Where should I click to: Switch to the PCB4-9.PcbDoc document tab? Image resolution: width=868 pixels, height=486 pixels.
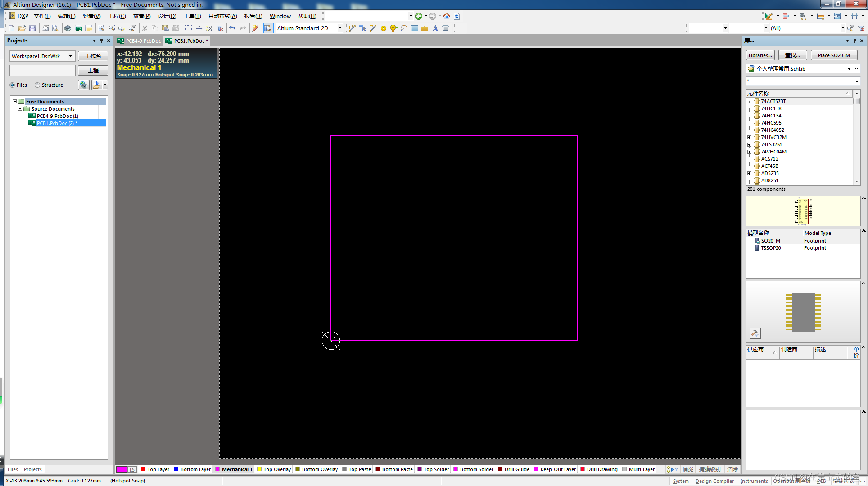tap(140, 41)
